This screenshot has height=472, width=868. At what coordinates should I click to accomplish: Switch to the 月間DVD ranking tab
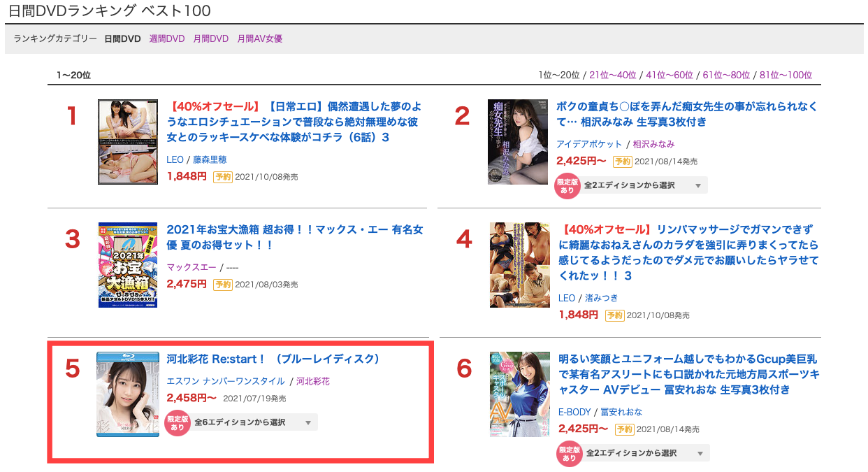coord(210,39)
